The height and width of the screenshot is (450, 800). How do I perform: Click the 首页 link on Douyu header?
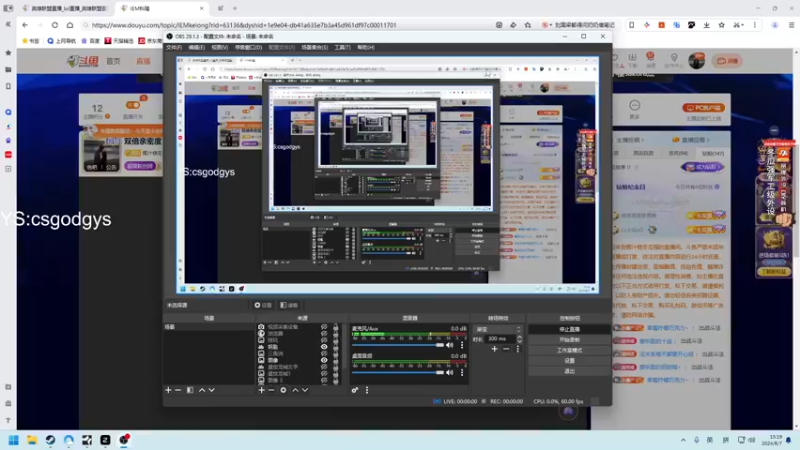[x=113, y=61]
